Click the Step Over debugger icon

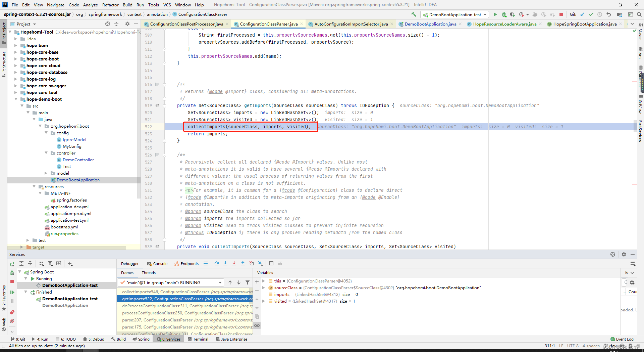[217, 263]
